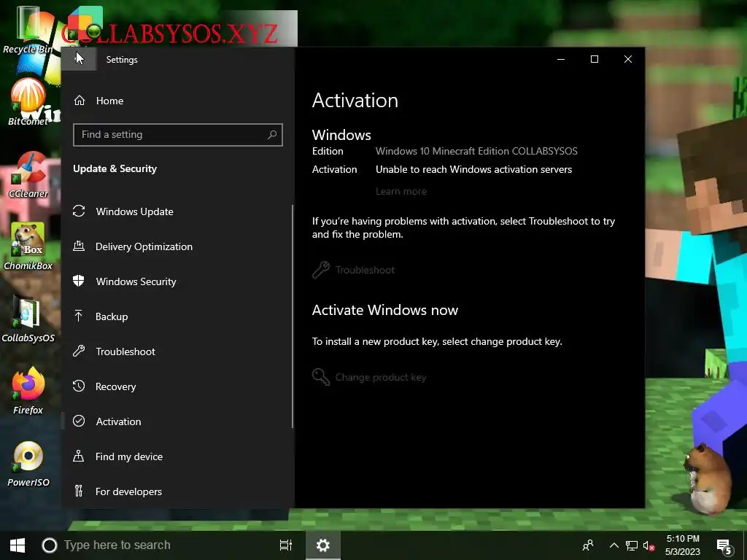Click the 'Update & Security' section heading
Image resolution: width=747 pixels, height=560 pixels.
click(115, 168)
